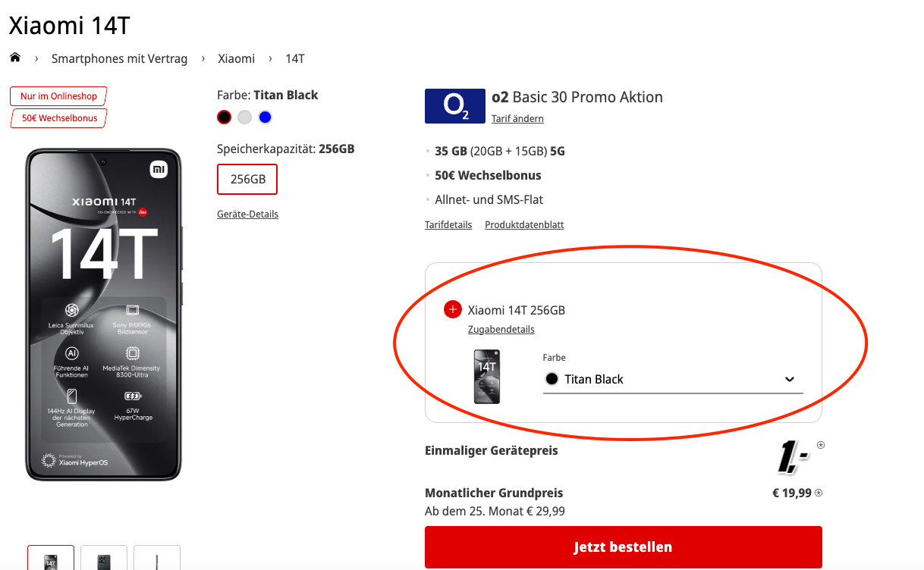
Task: Open the Geräte-Details link
Action: click(247, 215)
